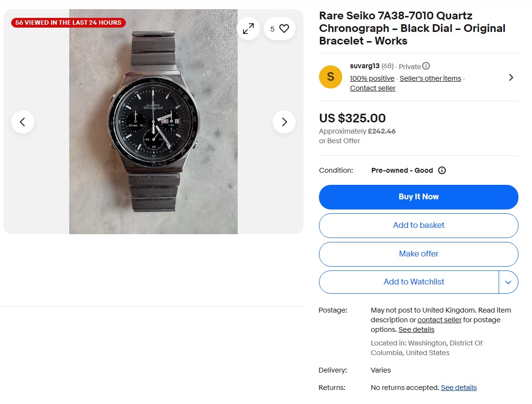Open postage See details

416,329
